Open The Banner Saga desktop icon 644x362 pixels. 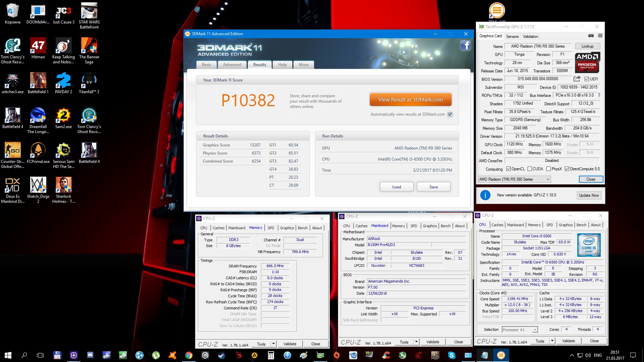[x=89, y=51]
